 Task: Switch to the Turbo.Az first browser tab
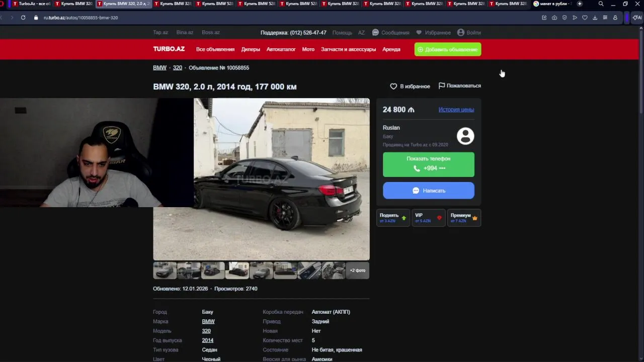click(31, 4)
